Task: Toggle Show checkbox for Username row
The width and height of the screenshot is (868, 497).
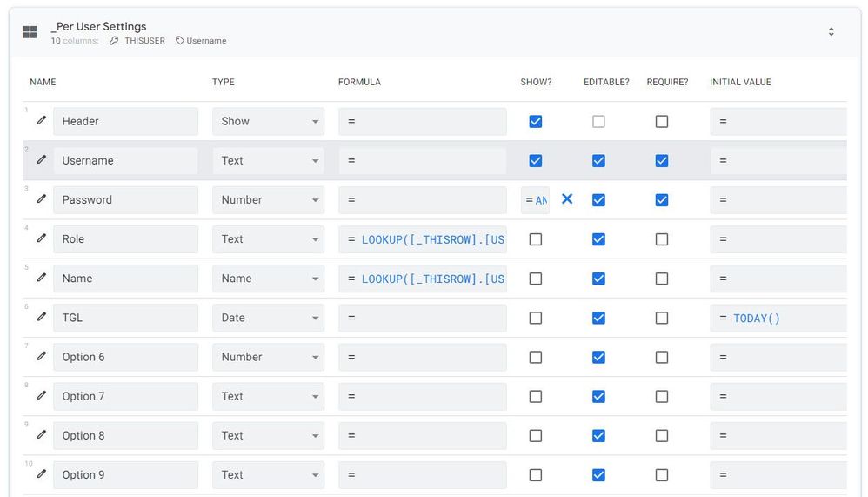Action: click(x=535, y=161)
